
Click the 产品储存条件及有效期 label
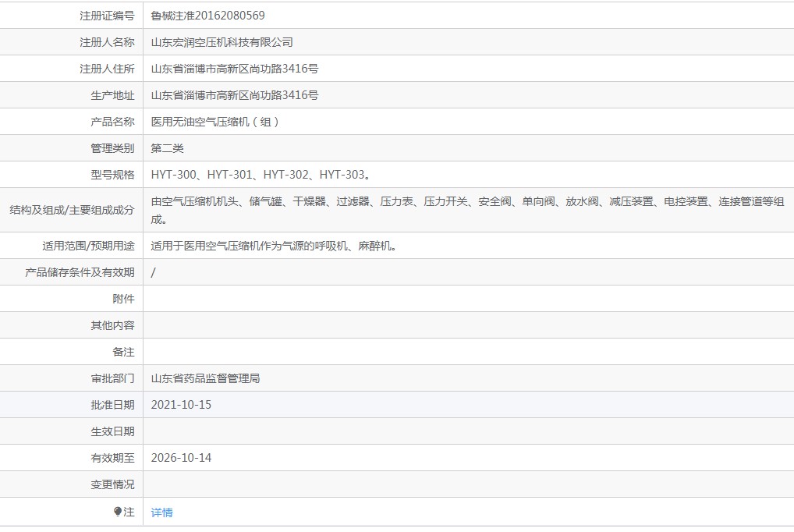(80, 272)
